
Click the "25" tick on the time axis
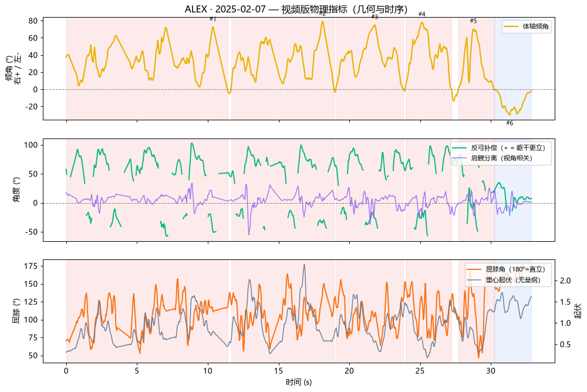tap(420, 371)
